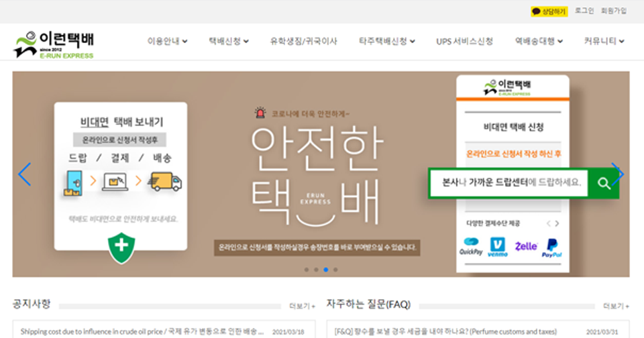Open the 상담하기 chat button

click(x=549, y=11)
